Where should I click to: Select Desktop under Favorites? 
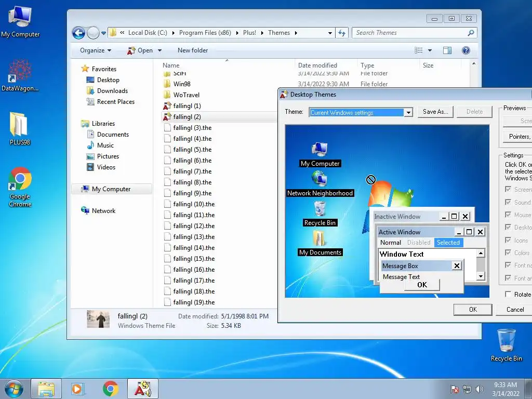103,80
